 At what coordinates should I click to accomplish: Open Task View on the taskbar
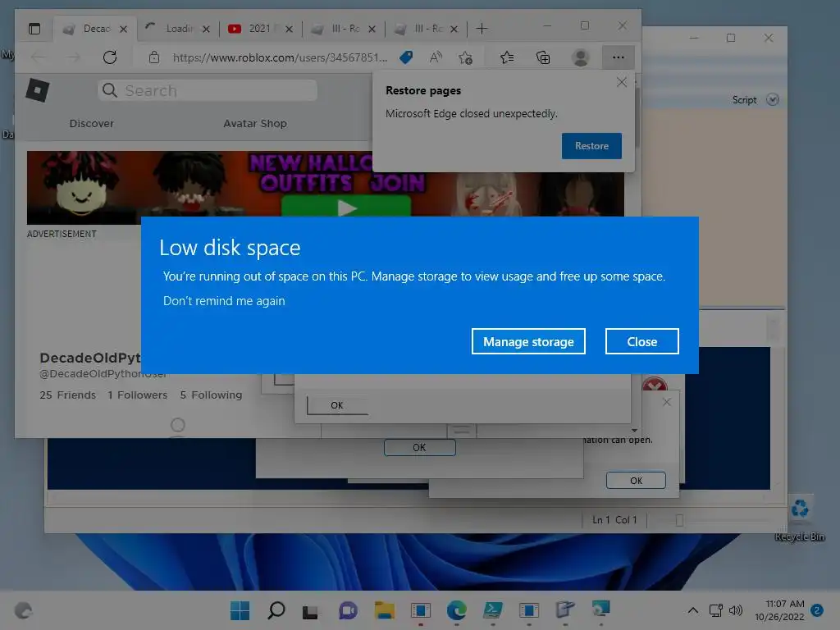tap(311, 610)
